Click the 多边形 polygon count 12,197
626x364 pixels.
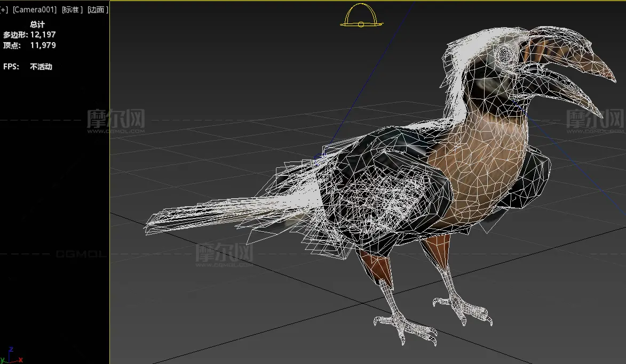43,35
